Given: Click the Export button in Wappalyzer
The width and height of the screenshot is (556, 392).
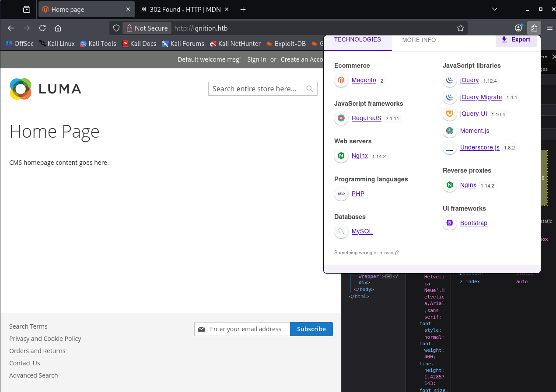Looking at the screenshot, I should tap(516, 40).
